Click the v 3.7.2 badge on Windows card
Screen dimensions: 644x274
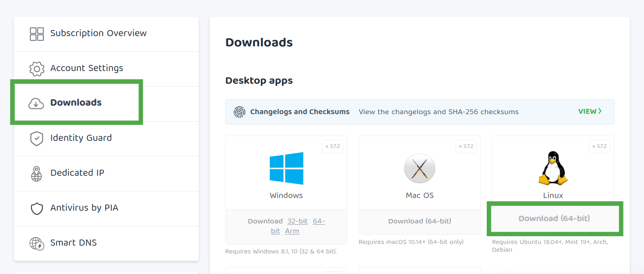[x=333, y=146]
